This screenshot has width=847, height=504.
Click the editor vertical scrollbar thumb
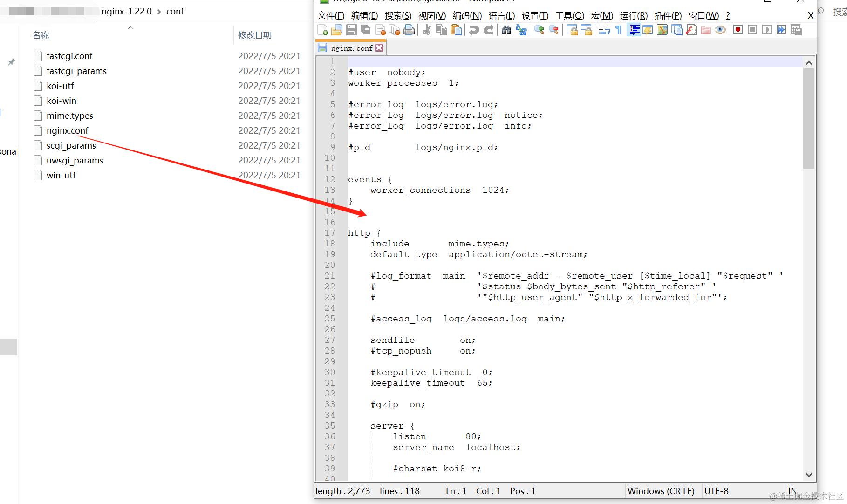pyautogui.click(x=809, y=118)
